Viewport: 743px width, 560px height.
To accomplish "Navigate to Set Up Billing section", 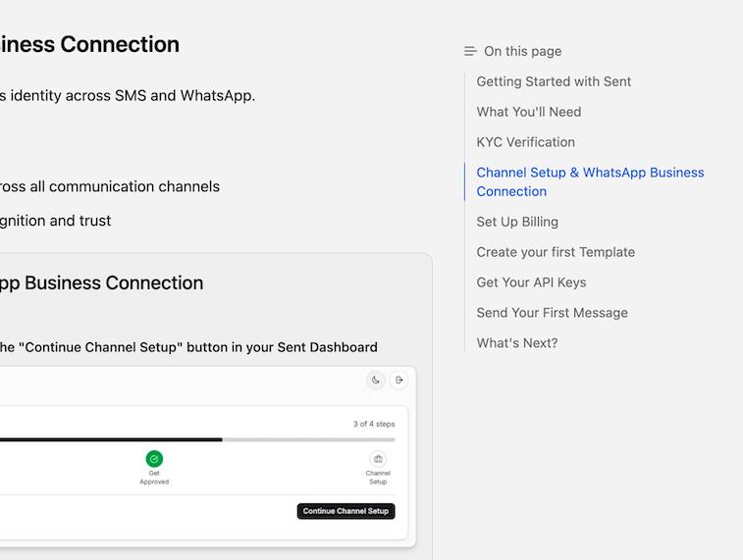I will tap(517, 222).
